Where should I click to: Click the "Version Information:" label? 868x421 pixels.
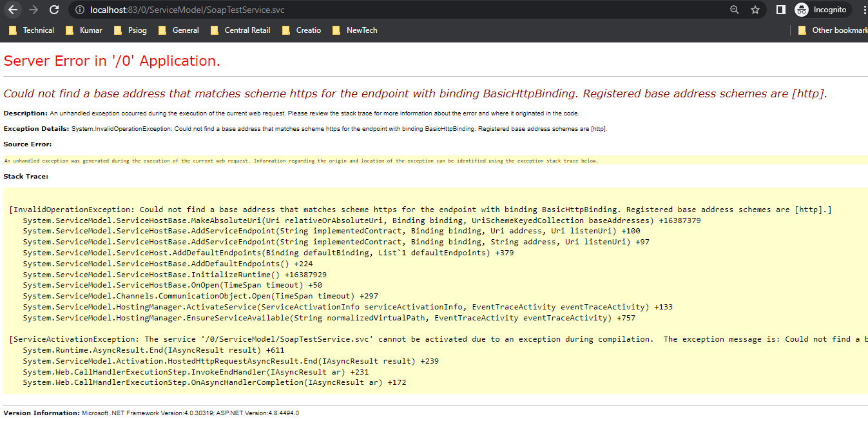point(41,413)
